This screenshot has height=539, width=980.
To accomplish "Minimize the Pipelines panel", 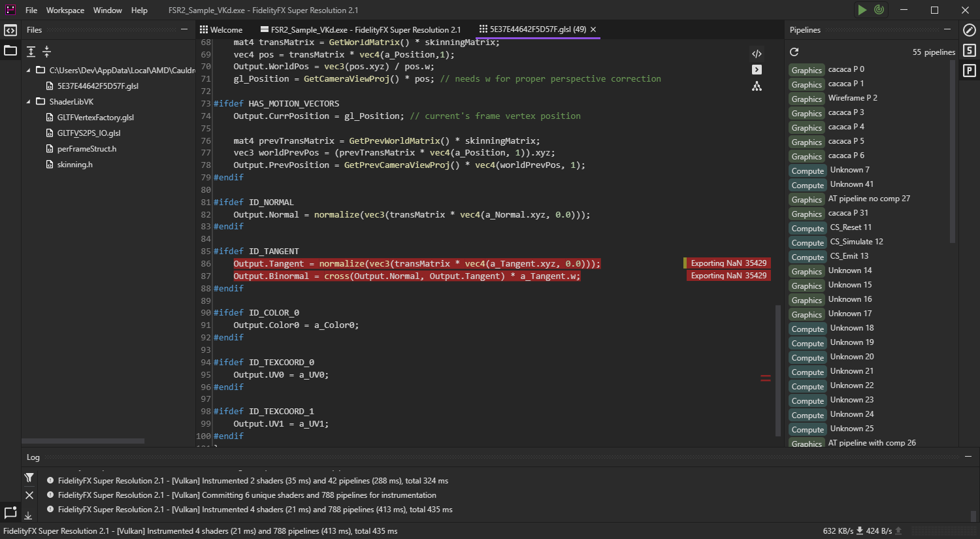I will coord(947,29).
